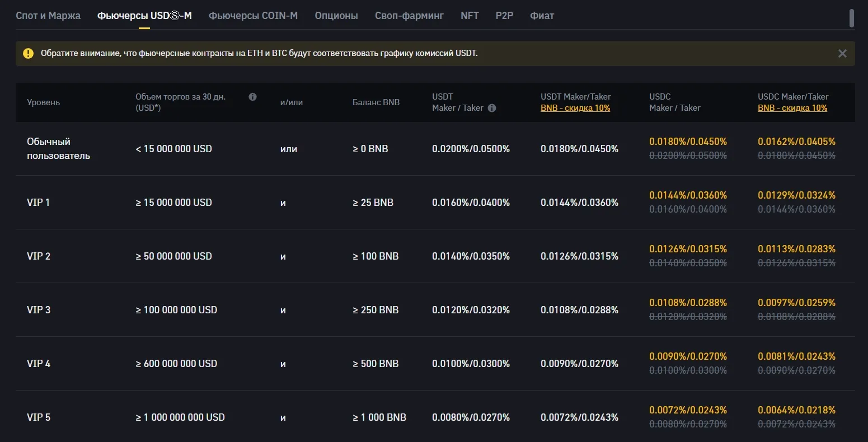Click the Баланс BNB column header
The image size is (868, 442).
tap(376, 102)
